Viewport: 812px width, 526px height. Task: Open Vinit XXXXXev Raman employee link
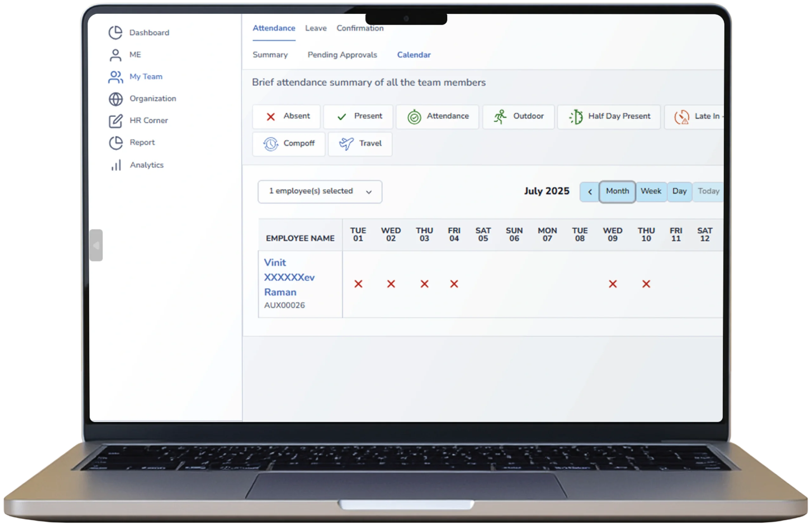click(289, 277)
